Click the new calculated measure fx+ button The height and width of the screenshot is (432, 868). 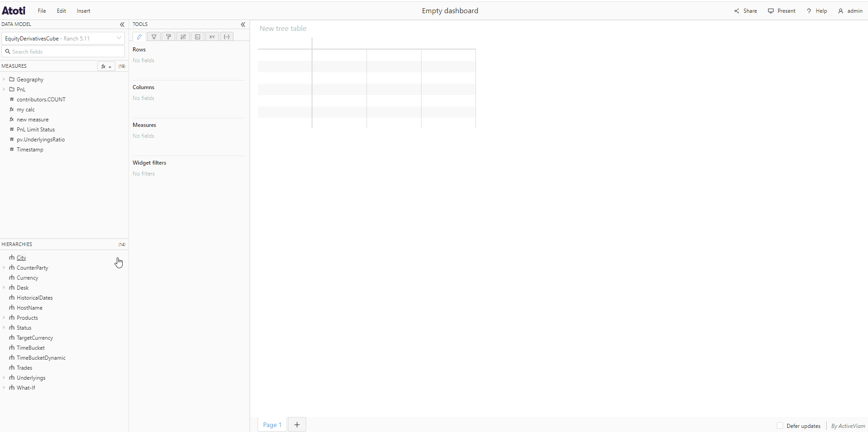pos(106,66)
